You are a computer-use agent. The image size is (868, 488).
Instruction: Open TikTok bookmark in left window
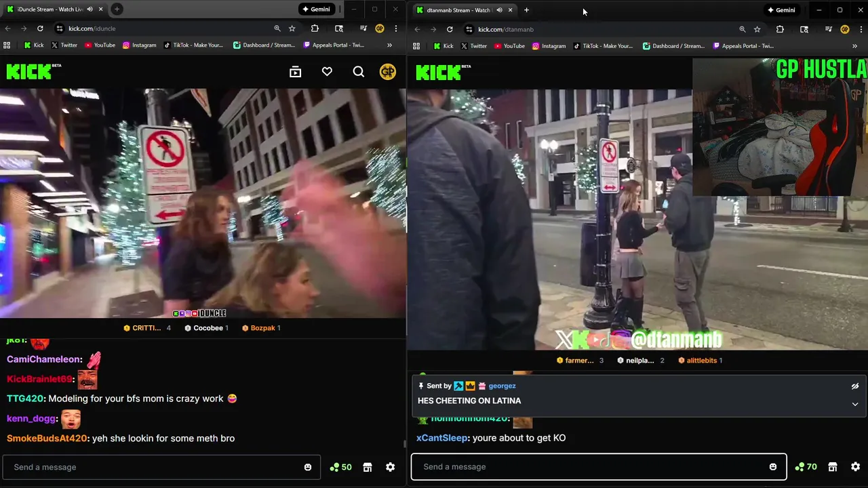(x=193, y=45)
